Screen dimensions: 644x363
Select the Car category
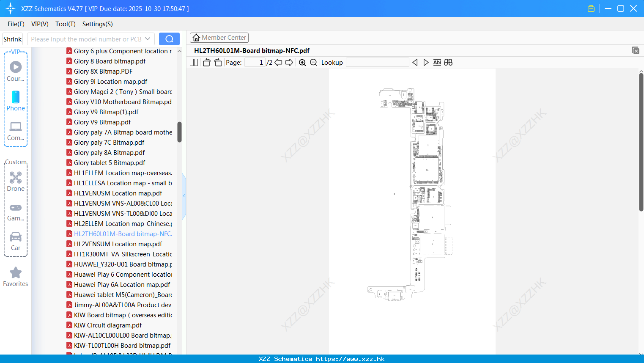[x=16, y=241]
